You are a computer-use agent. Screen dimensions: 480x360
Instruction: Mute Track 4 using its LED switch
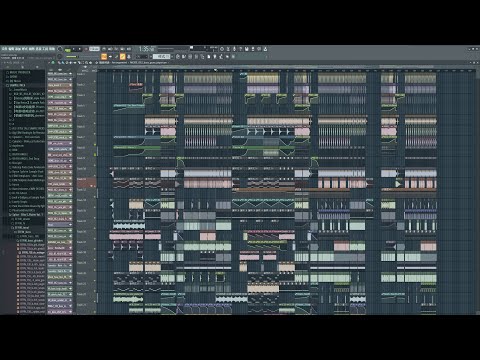tap(95, 112)
